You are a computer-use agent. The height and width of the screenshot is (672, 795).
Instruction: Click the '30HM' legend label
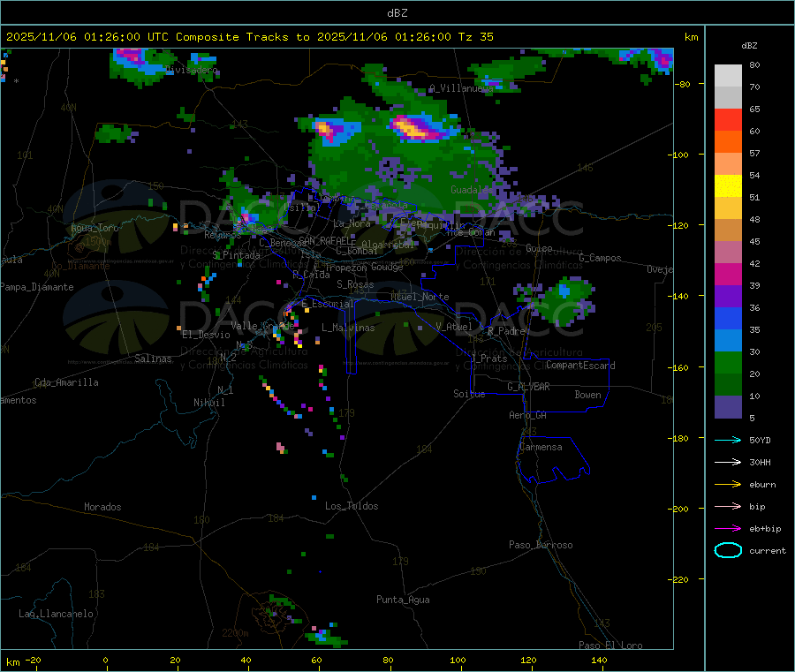click(x=760, y=462)
